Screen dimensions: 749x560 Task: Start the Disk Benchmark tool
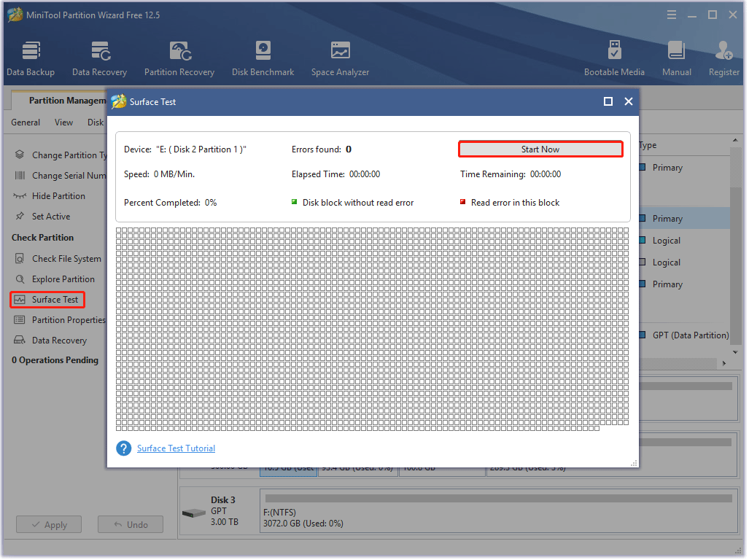(x=263, y=58)
